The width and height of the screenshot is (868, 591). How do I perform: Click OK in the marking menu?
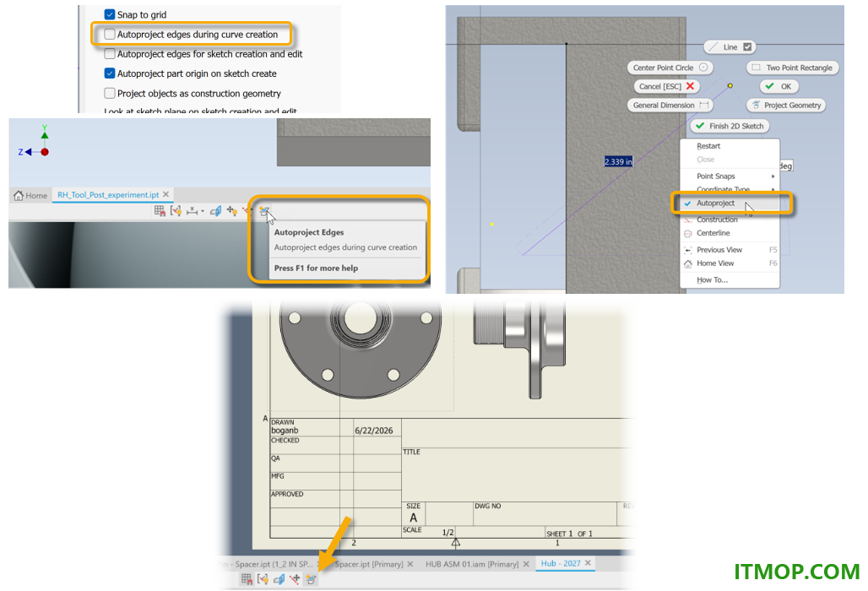(x=778, y=86)
